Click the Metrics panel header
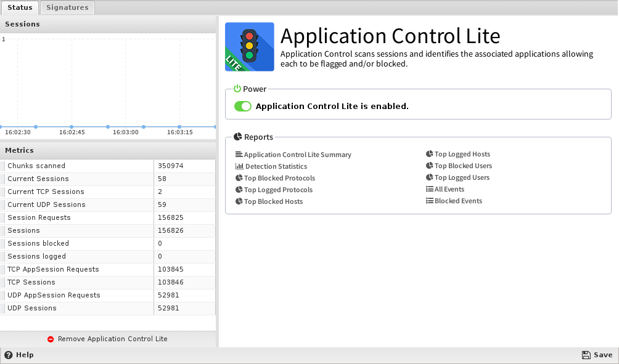The image size is (619, 364). coord(108,151)
